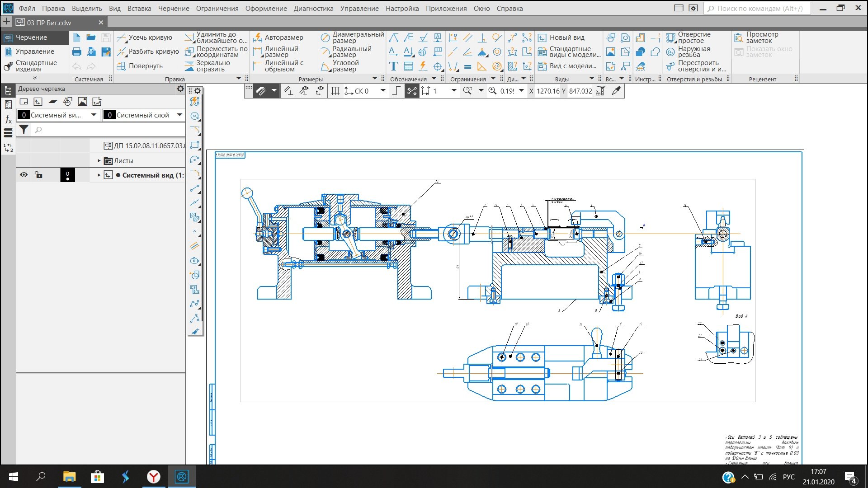Click drawing tree panel settings gear
The width and height of the screenshot is (868, 488).
click(180, 89)
